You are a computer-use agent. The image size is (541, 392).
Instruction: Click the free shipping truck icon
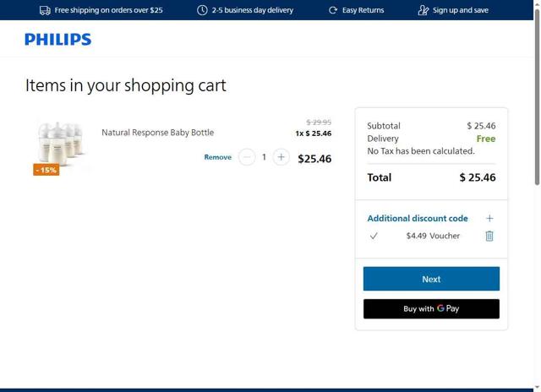tap(45, 10)
